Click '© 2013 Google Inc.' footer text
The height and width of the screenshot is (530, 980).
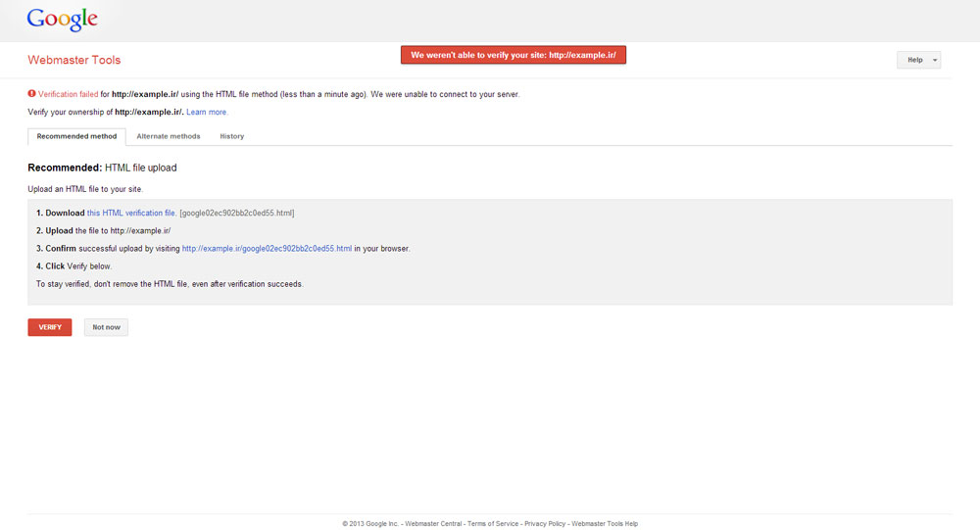coord(370,524)
